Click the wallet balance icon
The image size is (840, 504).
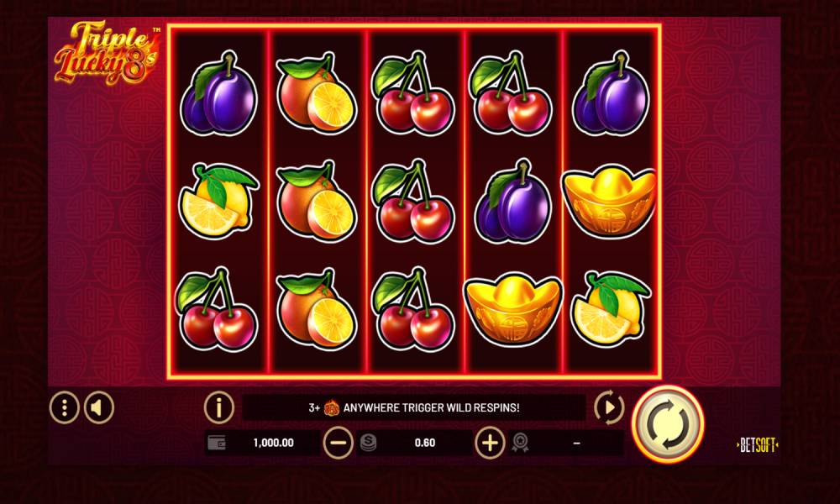pos(217,443)
